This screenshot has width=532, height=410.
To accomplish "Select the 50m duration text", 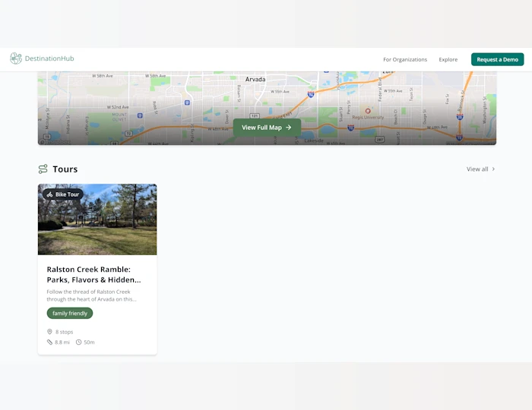I will 89,342.
